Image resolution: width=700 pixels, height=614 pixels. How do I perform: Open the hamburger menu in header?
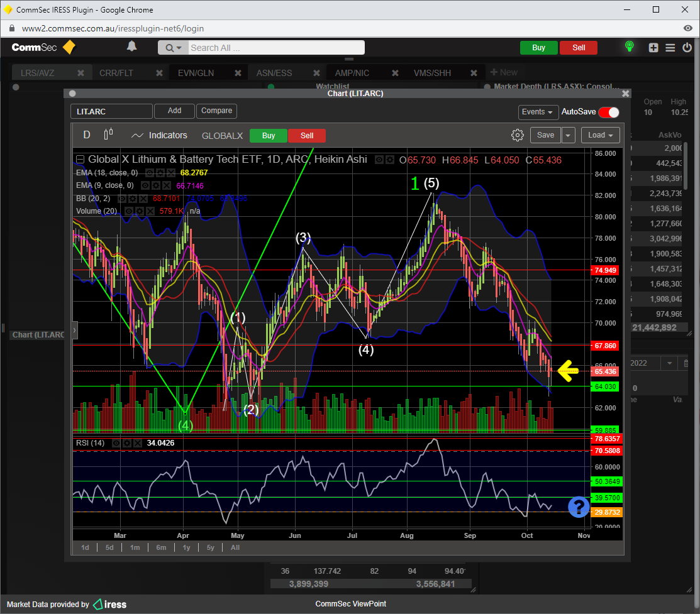pos(670,48)
